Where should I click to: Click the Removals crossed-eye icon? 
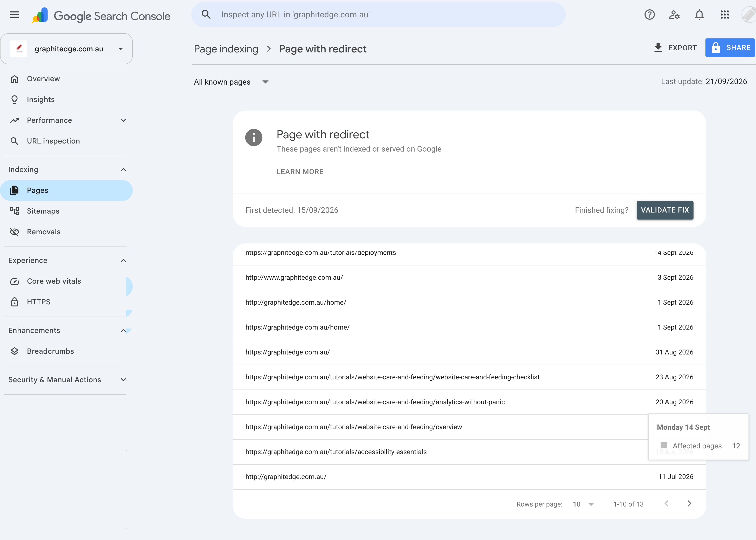[15, 232]
